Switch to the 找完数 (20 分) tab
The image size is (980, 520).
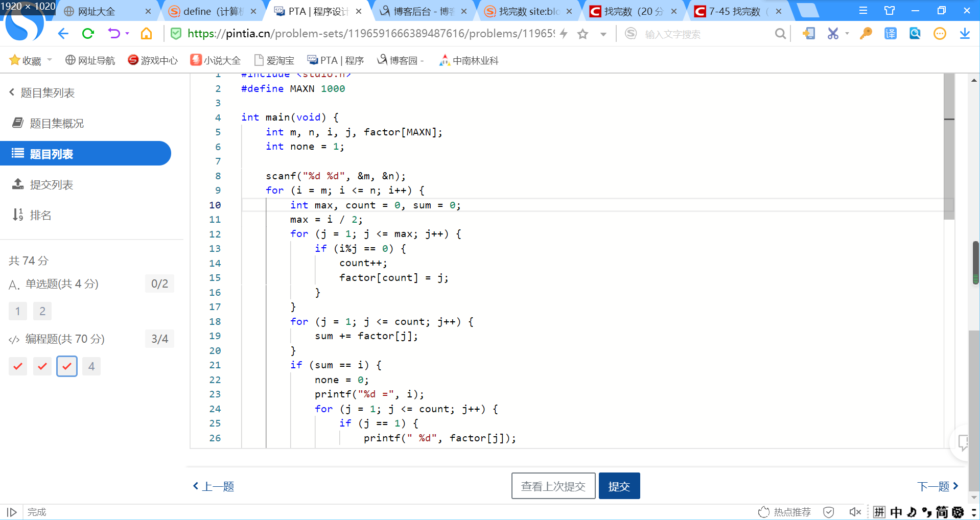[634, 11]
